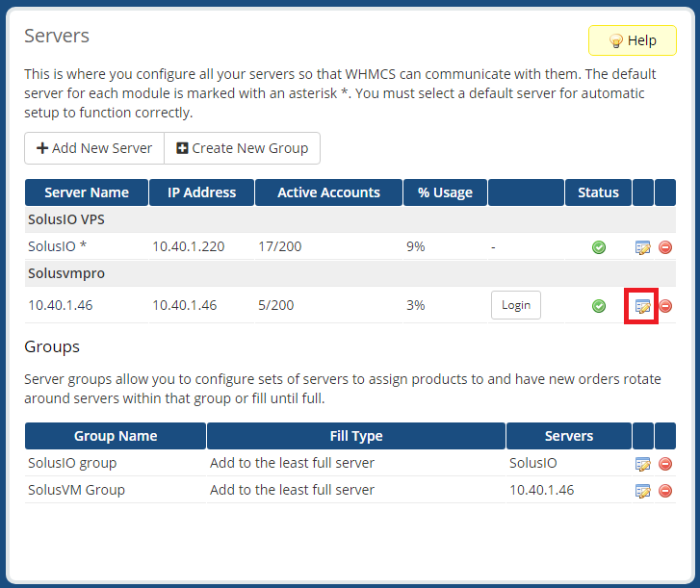Click '10.40.1.46' in the Groups Servers column
Screen dimensions: 700x588
[541, 490]
